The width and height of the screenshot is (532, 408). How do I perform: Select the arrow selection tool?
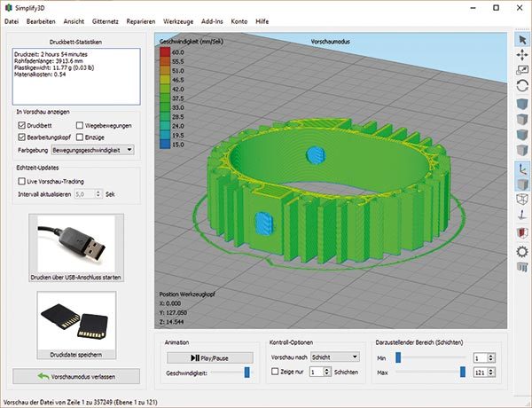pos(522,39)
